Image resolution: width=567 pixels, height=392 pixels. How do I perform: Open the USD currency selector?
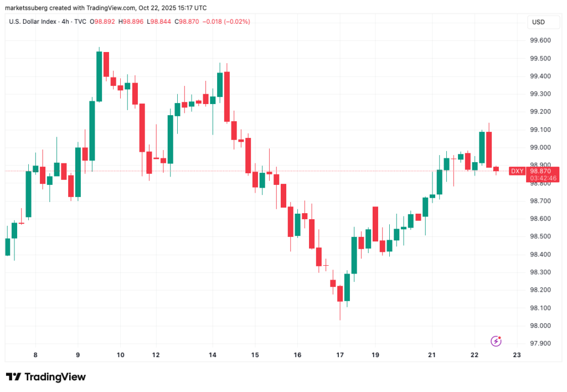[538, 22]
